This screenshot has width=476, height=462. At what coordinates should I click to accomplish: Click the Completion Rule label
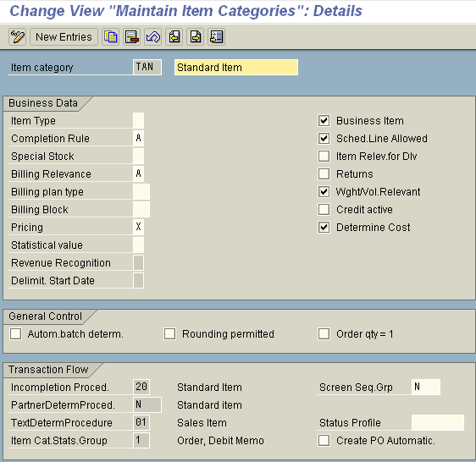coord(50,138)
